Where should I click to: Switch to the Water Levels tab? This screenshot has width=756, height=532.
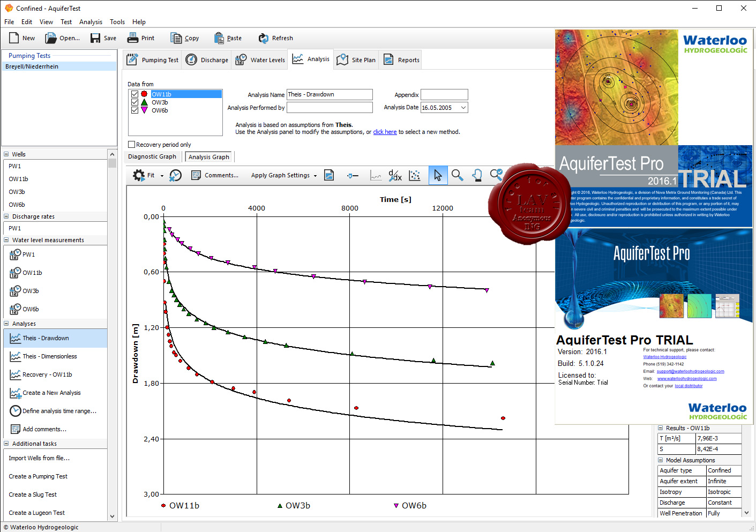pos(260,60)
